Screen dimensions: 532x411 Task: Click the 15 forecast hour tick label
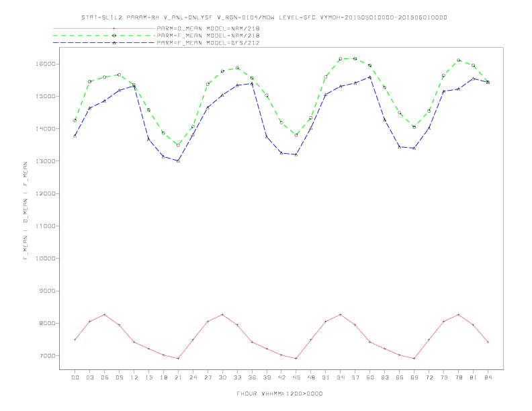[148, 377]
